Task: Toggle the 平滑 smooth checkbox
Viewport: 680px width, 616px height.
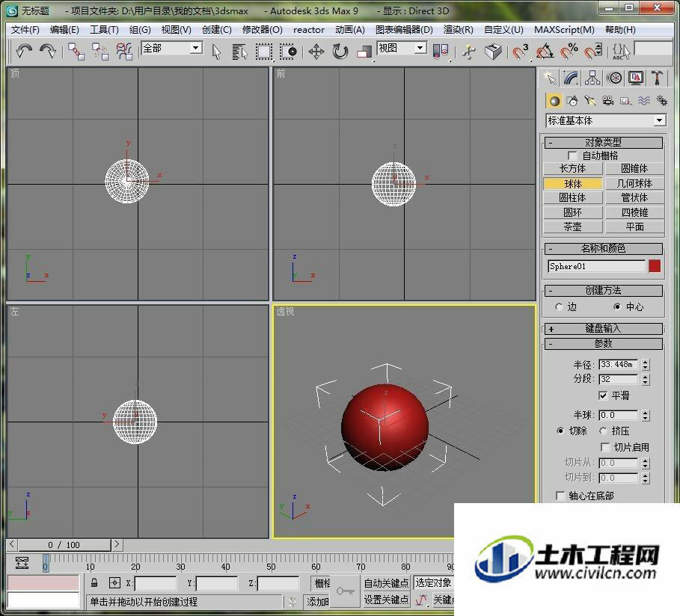Action: [x=603, y=395]
